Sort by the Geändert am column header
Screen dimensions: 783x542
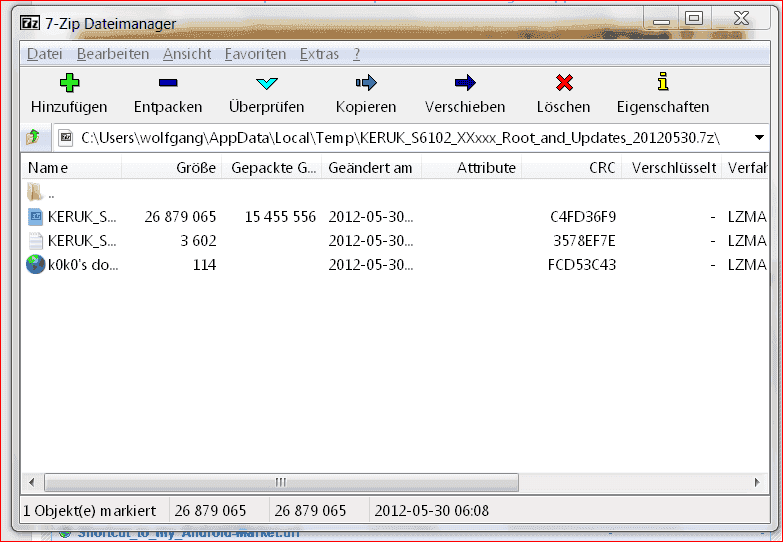(372, 168)
